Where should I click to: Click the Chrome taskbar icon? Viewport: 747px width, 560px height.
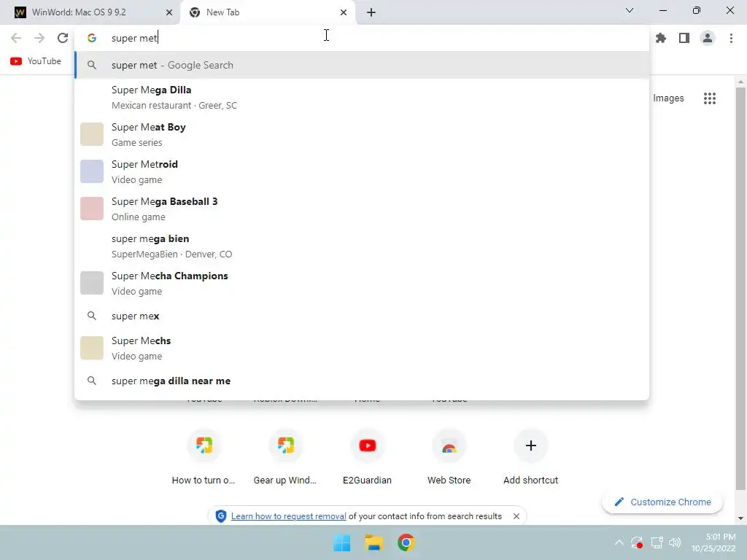pyautogui.click(x=406, y=542)
